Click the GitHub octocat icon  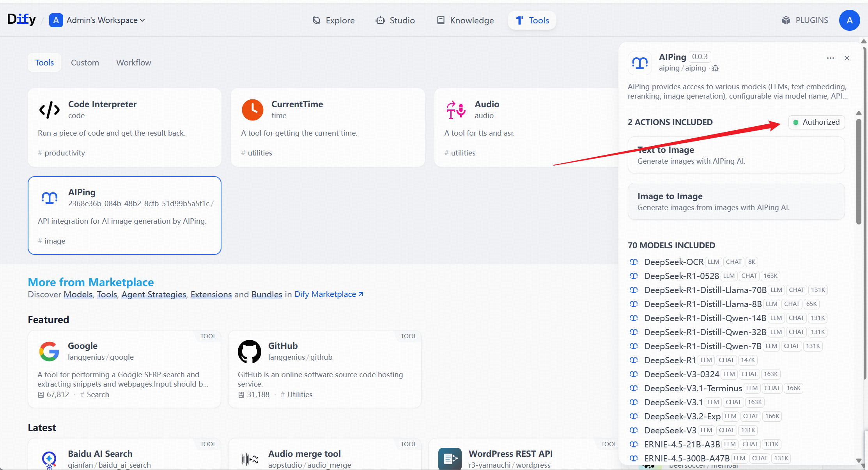point(250,352)
